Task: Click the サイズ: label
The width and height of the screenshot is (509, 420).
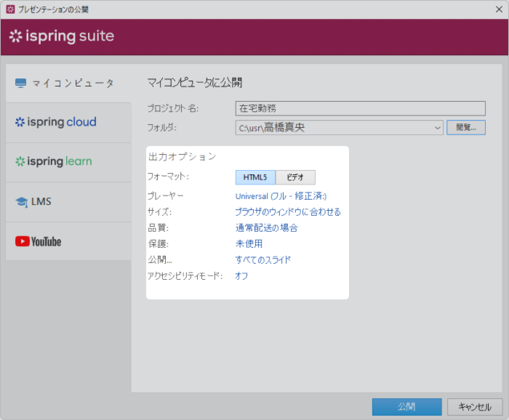Action: 160,212
